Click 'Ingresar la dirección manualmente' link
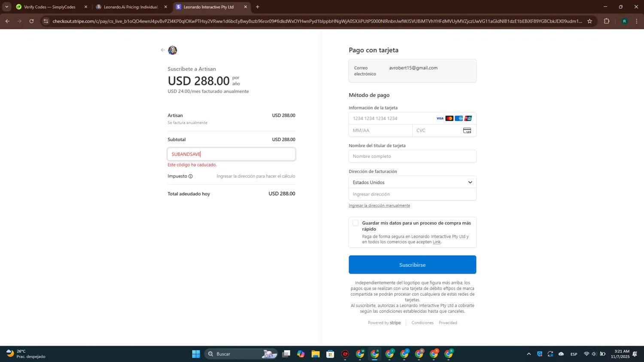Screen dimensions: 644x362 point(380,205)
